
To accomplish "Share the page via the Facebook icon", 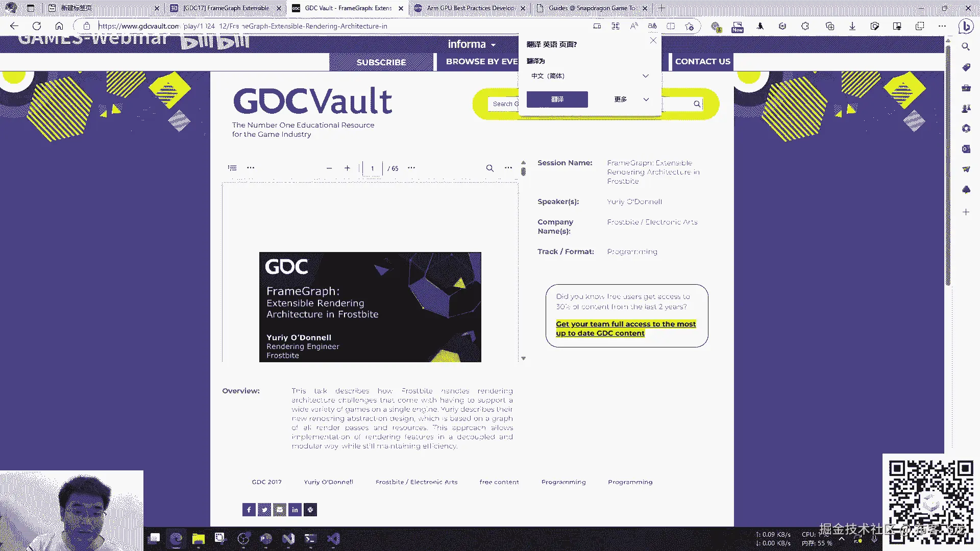I will click(x=249, y=509).
